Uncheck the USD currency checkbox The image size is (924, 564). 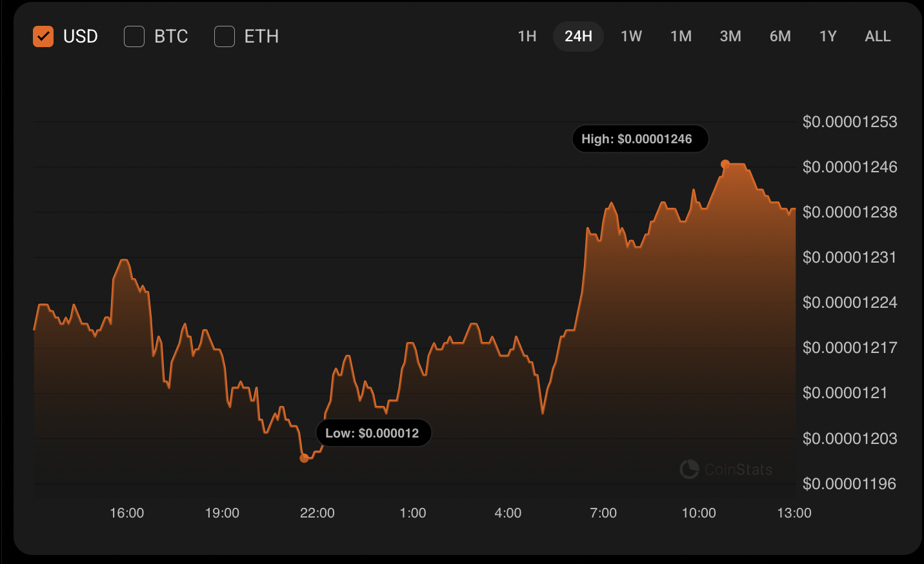(x=44, y=37)
